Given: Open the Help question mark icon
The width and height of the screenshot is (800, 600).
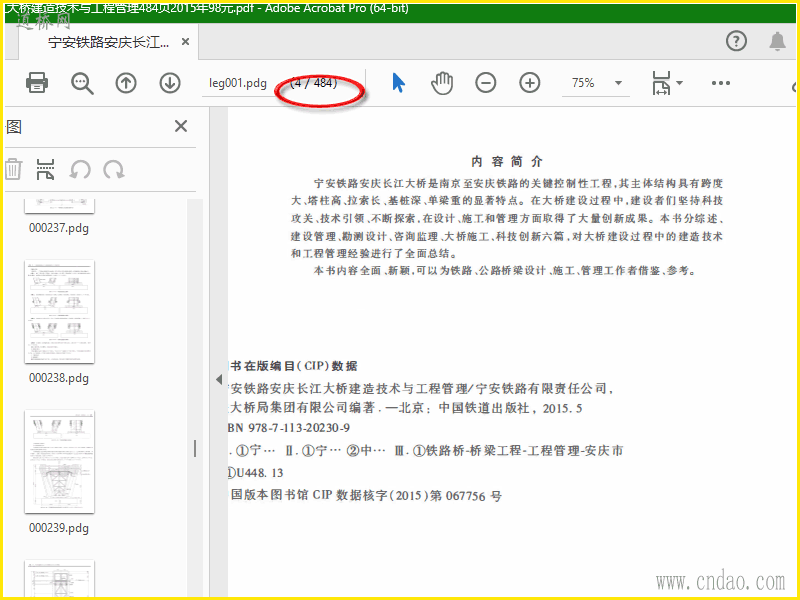Looking at the screenshot, I should tap(736, 41).
